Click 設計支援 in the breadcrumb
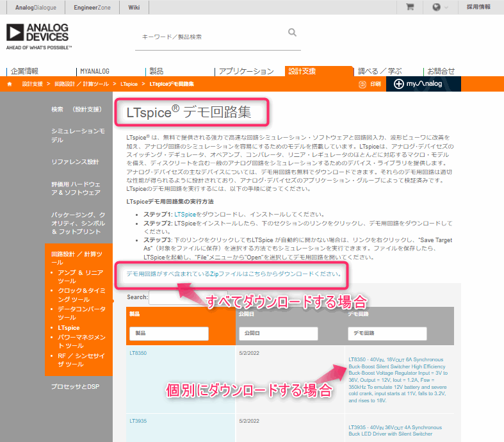504x442 pixels. click(x=32, y=84)
